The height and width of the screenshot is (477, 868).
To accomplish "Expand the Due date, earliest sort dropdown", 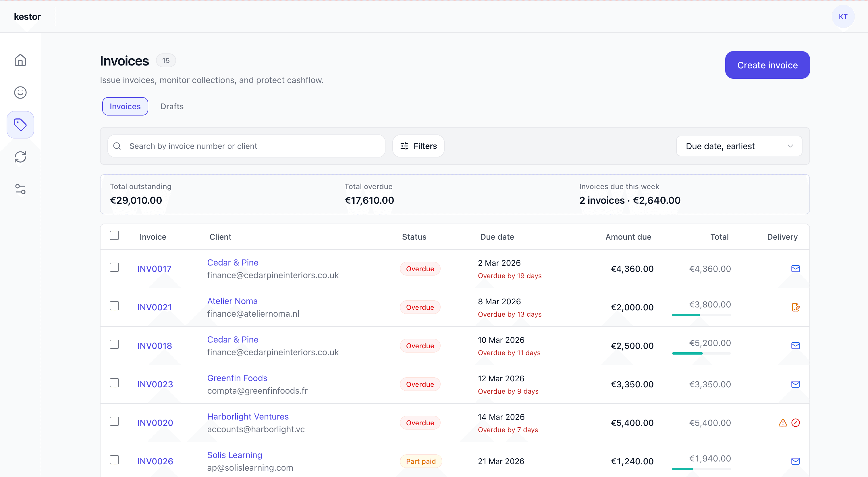I will tap(739, 146).
